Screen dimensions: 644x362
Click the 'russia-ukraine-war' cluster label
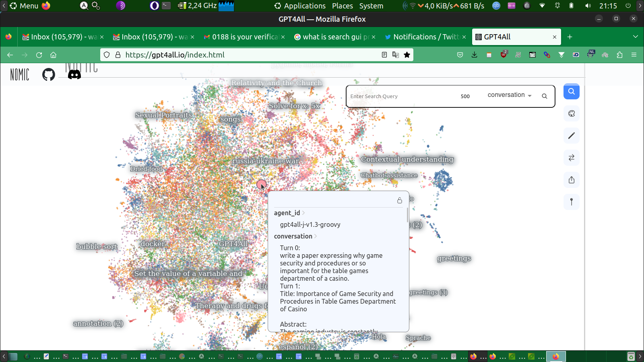coord(266,161)
